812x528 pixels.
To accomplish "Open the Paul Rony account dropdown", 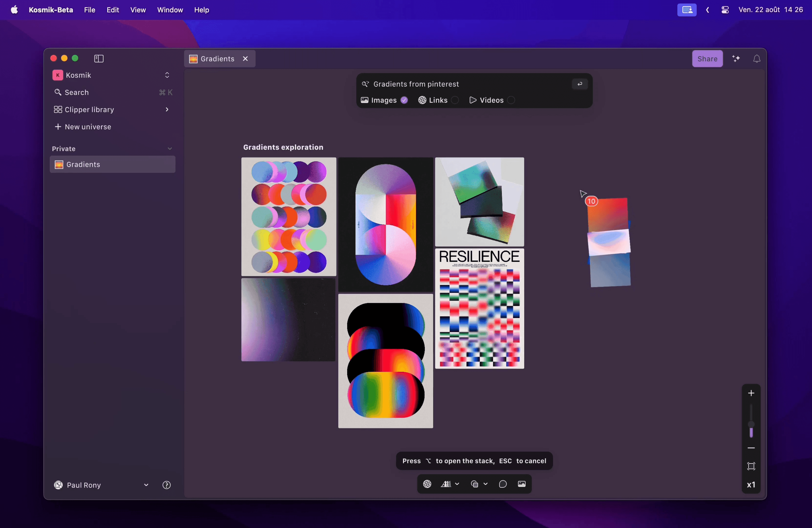I will point(146,485).
